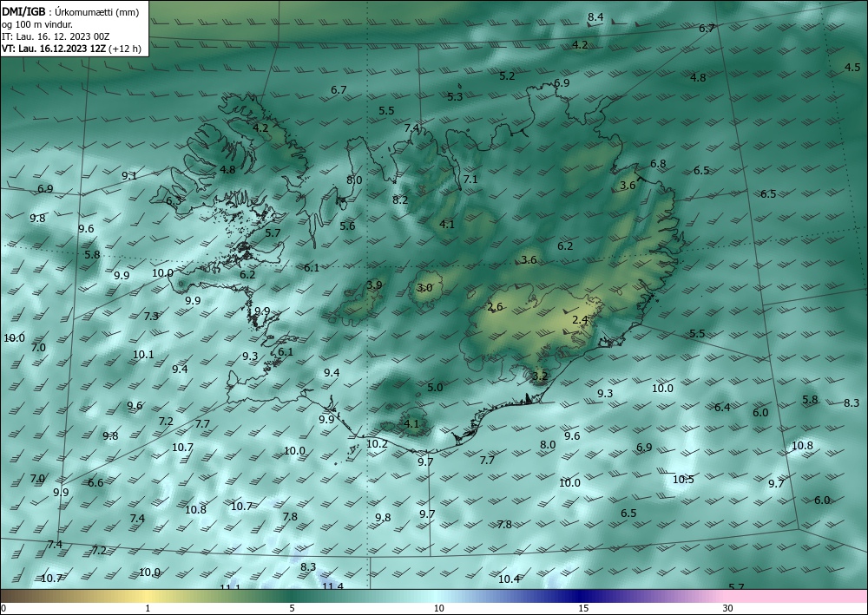868x615 pixels.
Task: Select the 10.2 value on the south coast
Action: pyautogui.click(x=377, y=443)
